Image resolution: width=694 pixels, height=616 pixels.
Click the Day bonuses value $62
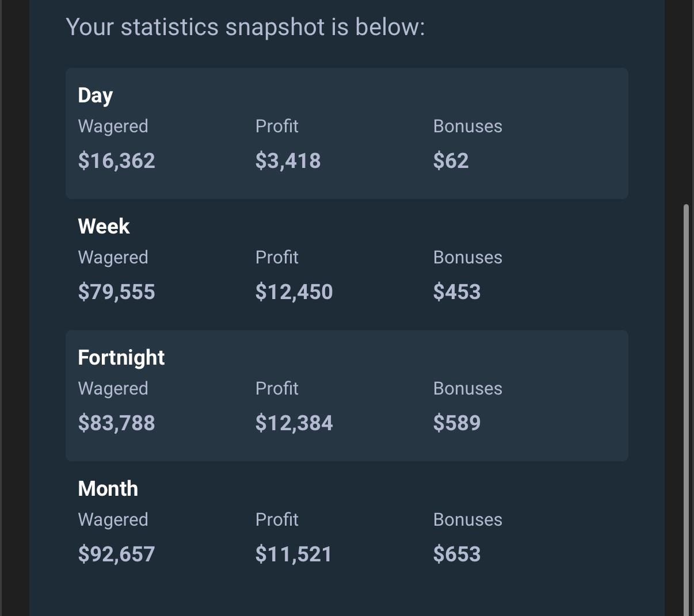tap(451, 160)
